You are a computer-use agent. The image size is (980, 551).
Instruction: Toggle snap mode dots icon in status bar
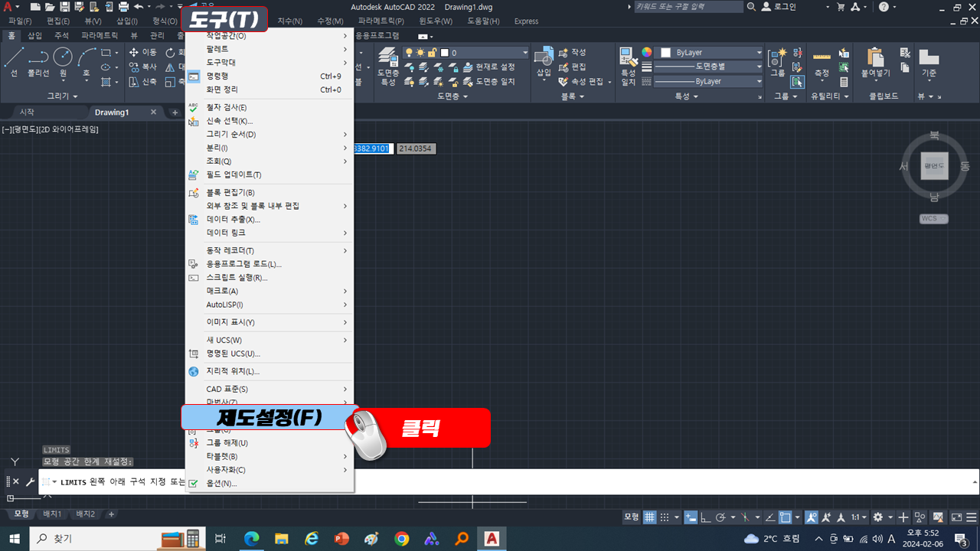(665, 517)
